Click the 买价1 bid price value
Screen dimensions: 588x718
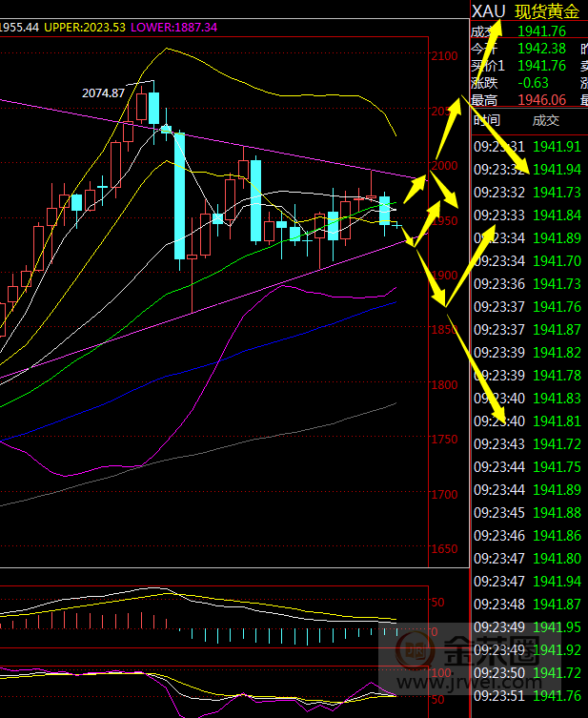click(x=542, y=66)
